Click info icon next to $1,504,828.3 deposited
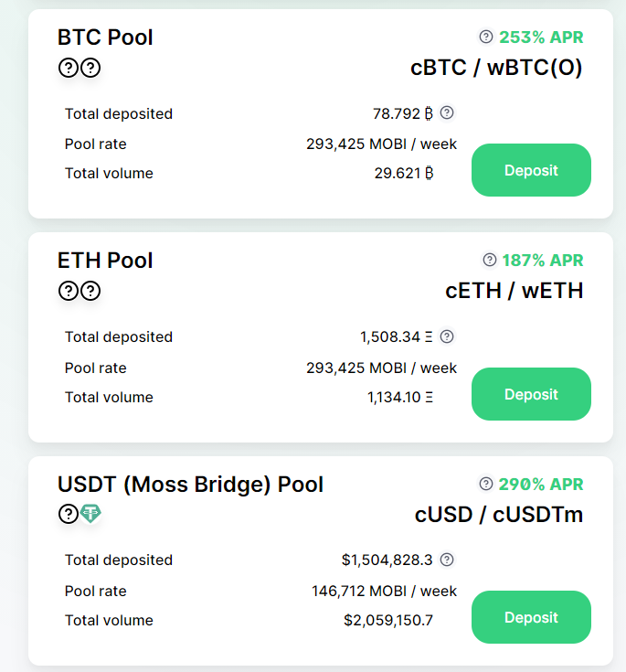 pyautogui.click(x=447, y=560)
